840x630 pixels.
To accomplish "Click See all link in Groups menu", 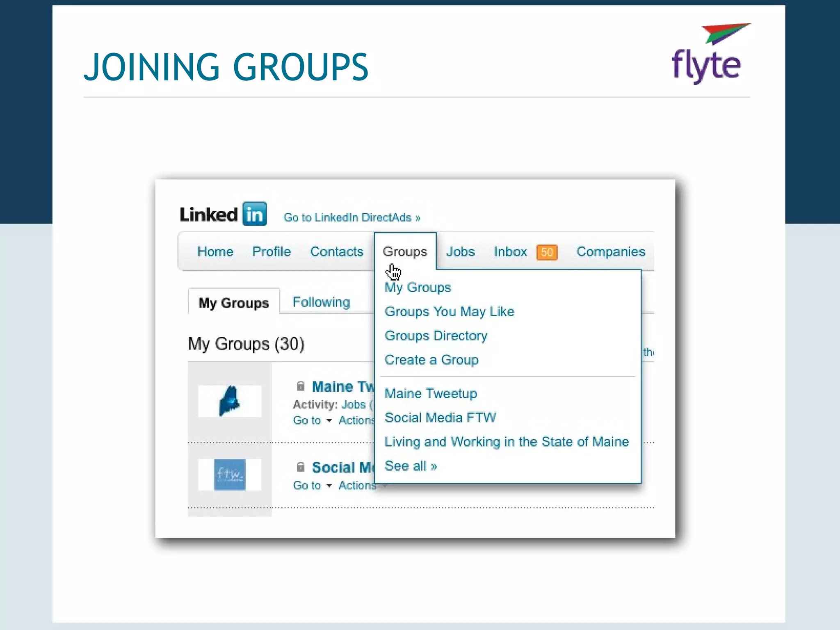I will tap(411, 466).
